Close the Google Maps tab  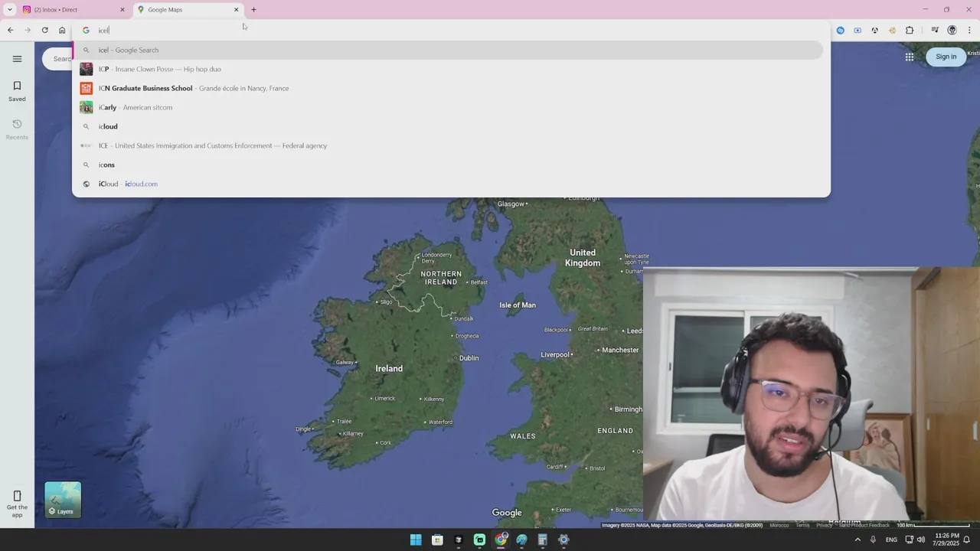pos(236,10)
